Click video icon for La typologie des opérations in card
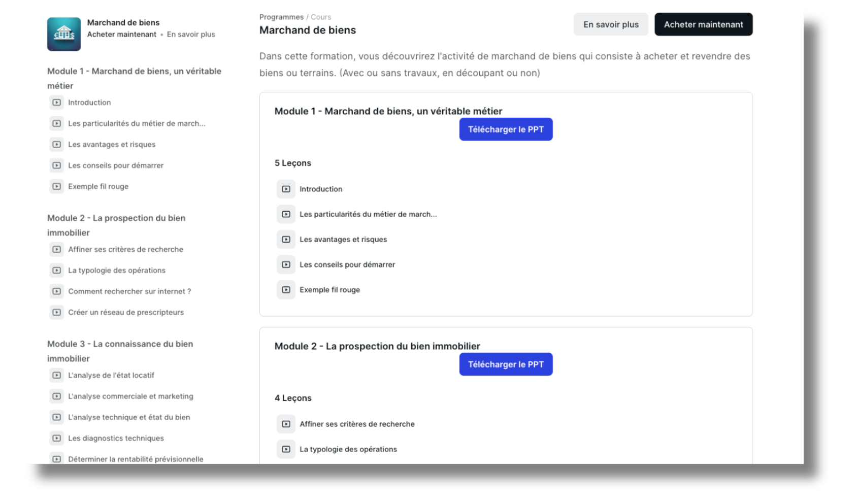 [x=286, y=449]
